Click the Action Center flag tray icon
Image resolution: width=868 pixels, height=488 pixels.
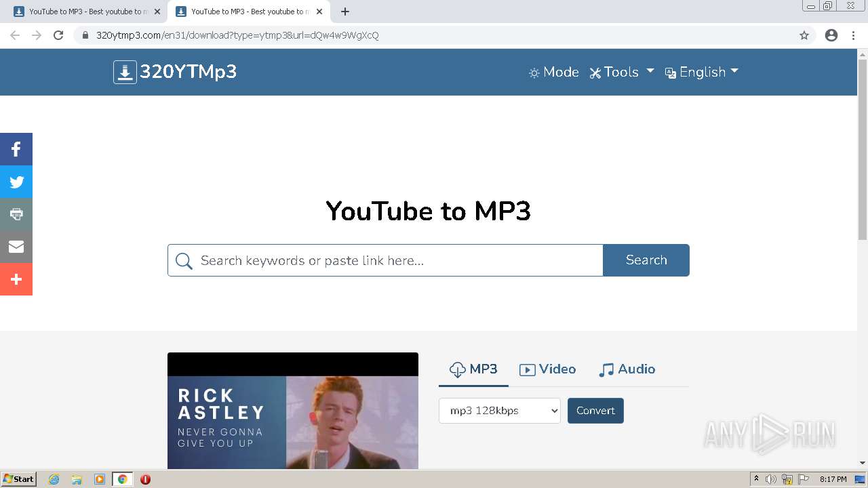pyautogui.click(x=804, y=479)
